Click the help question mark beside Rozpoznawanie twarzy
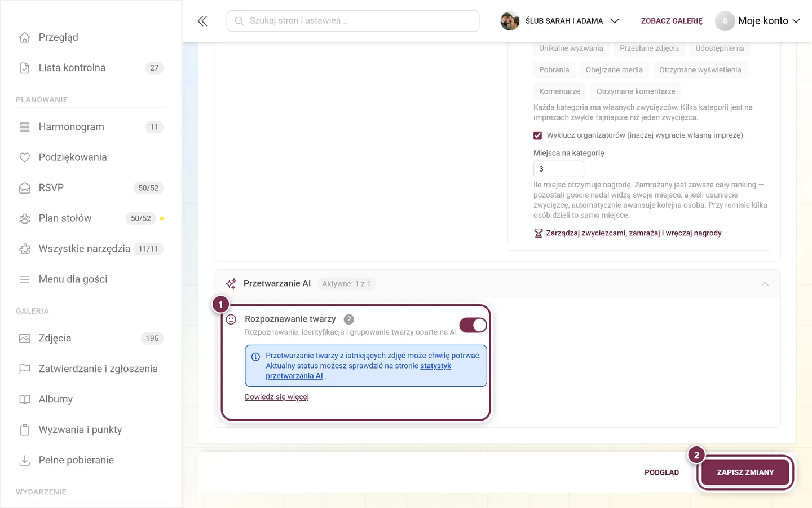 pos(349,319)
